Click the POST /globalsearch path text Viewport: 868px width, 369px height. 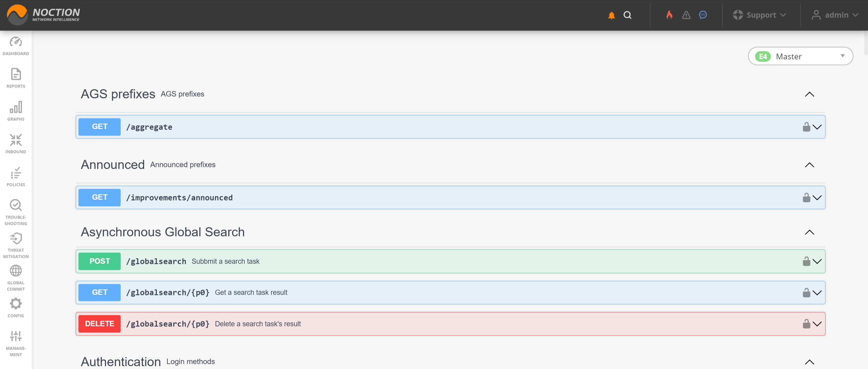pyautogui.click(x=156, y=262)
